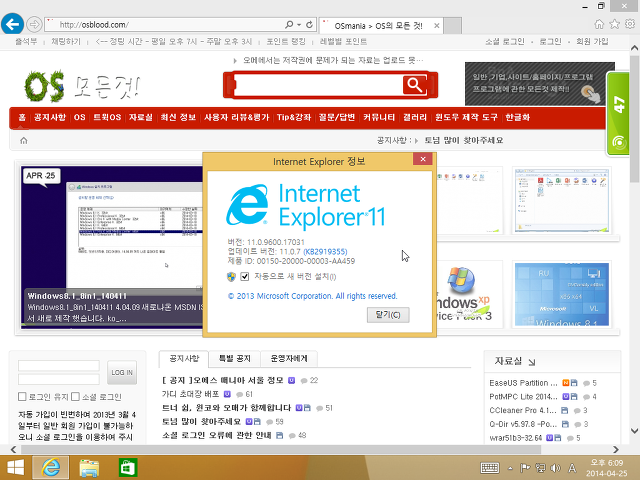Switch to the 운영자에게 tab
This screenshot has width=640, height=480.
[x=289, y=359]
